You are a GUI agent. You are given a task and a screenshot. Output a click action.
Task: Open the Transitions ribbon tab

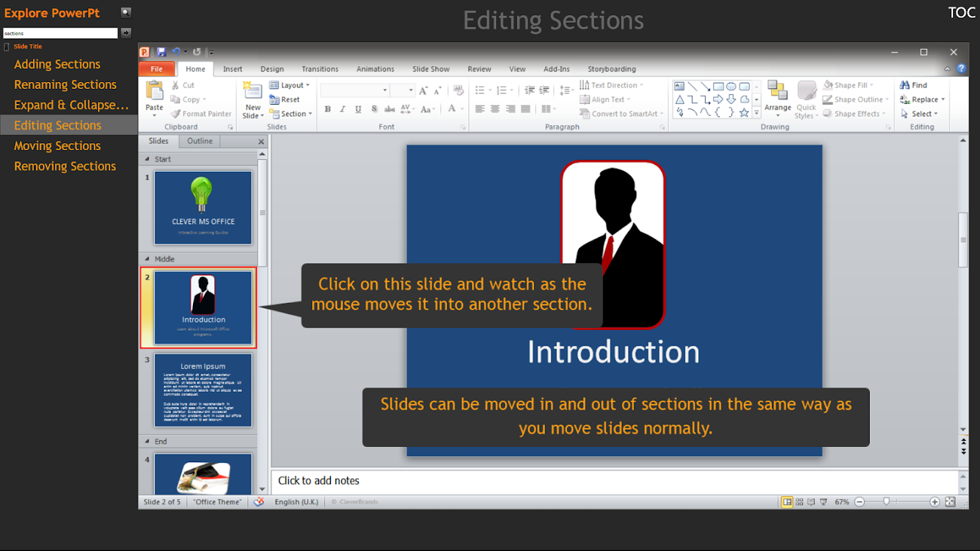tap(320, 69)
